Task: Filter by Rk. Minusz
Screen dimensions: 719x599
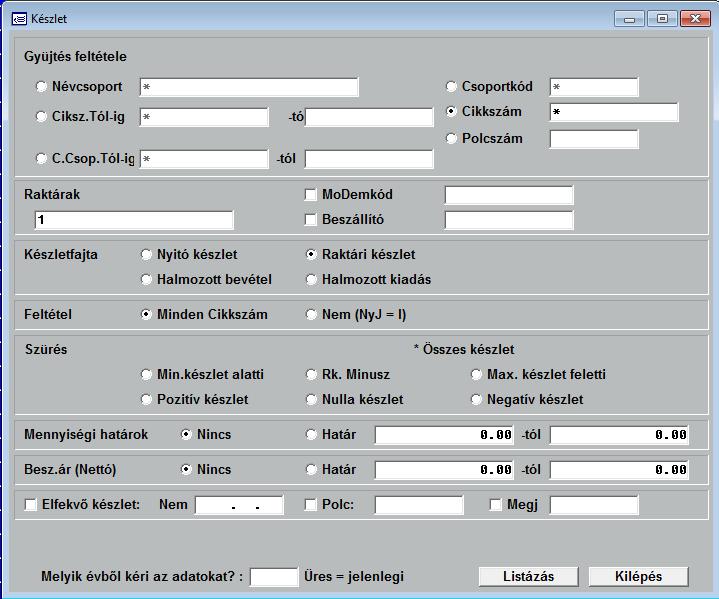Action: coord(311,375)
